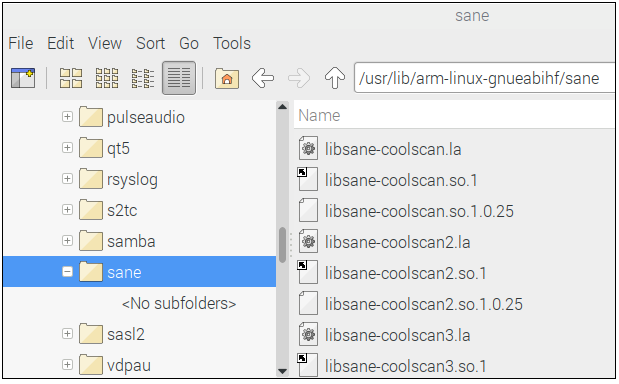Select the s2tc folder label
This screenshot has height=384, width=619.
122,210
